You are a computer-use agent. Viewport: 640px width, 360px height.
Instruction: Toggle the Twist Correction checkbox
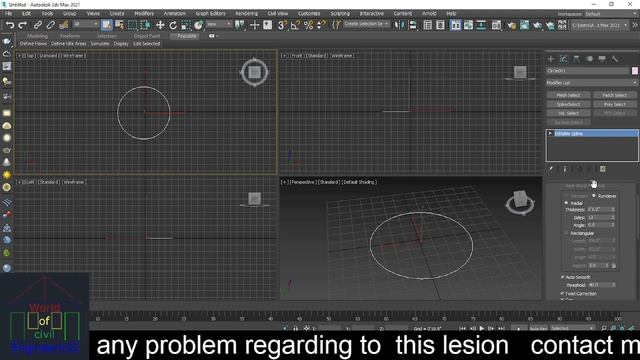[x=562, y=293]
